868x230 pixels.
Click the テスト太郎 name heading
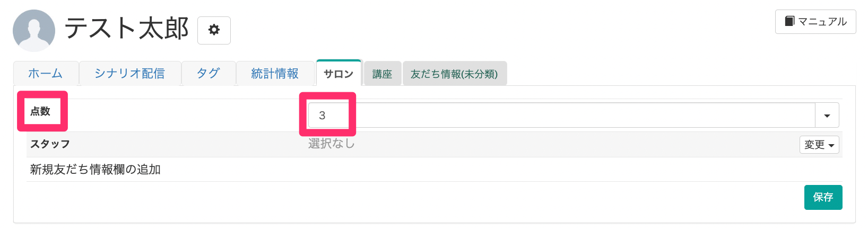(x=126, y=28)
